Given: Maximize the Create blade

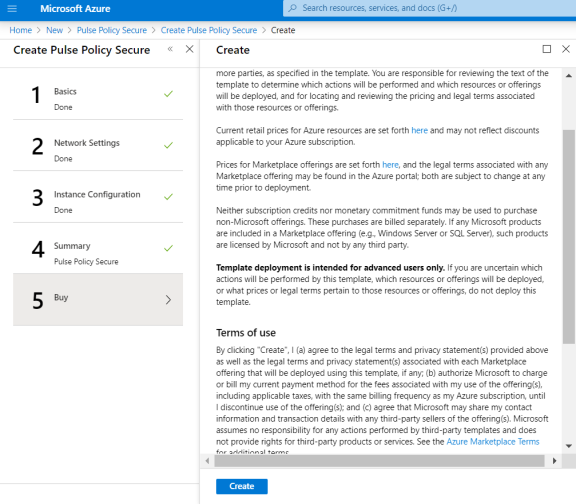Looking at the screenshot, I should (547, 49).
